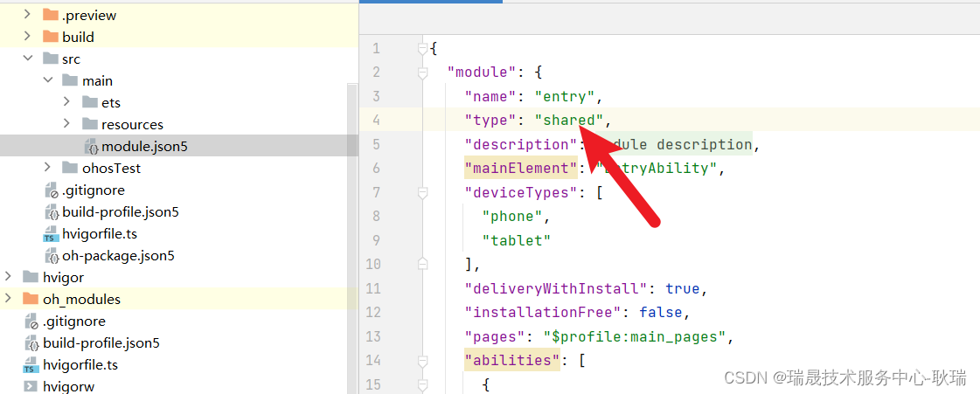Click the hvigor folder icon
Viewport: 980px width, 394px height.
pyautogui.click(x=31, y=277)
